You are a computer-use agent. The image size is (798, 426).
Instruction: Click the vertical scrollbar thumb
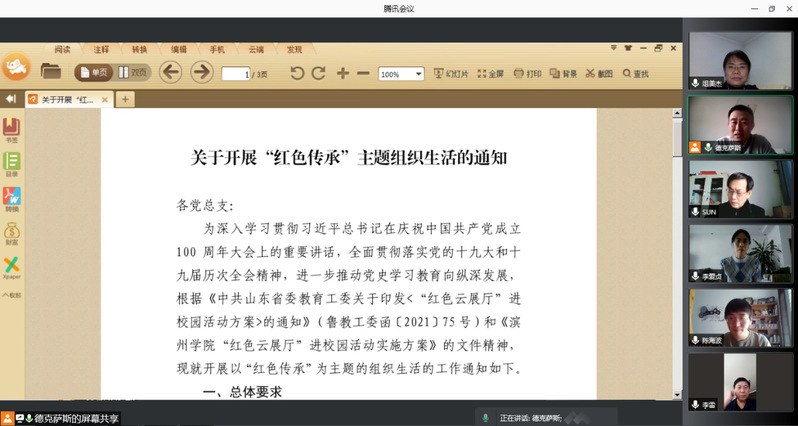[x=677, y=138]
